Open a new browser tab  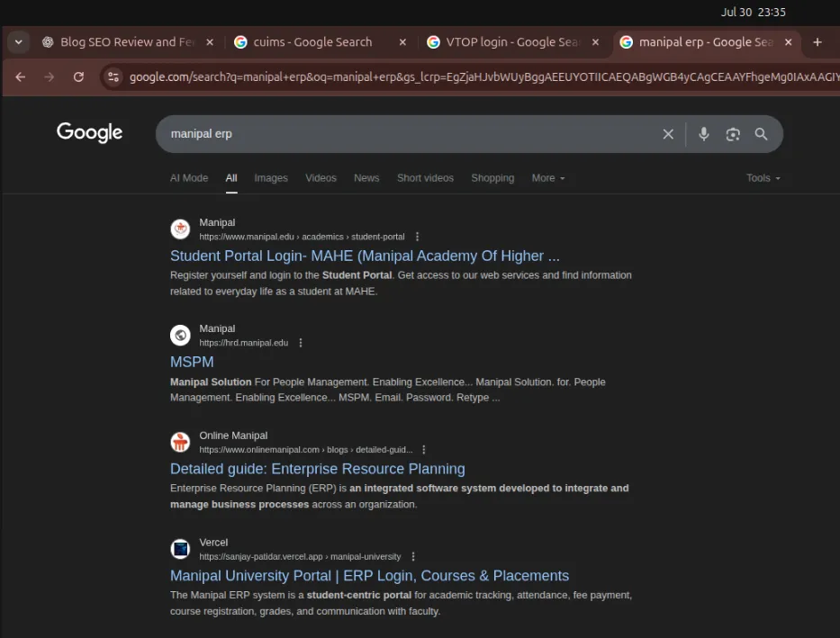[x=817, y=41]
